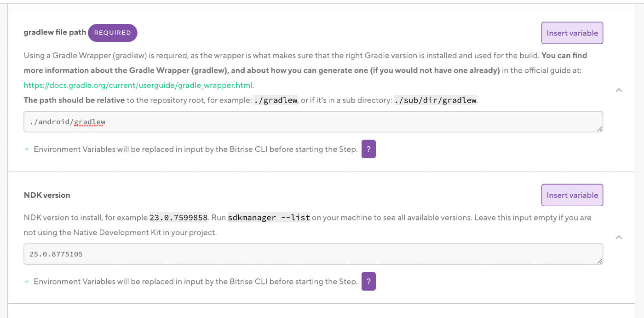Click the './sub/dir/gradlew' code example
The width and height of the screenshot is (644, 318).
[x=435, y=100]
